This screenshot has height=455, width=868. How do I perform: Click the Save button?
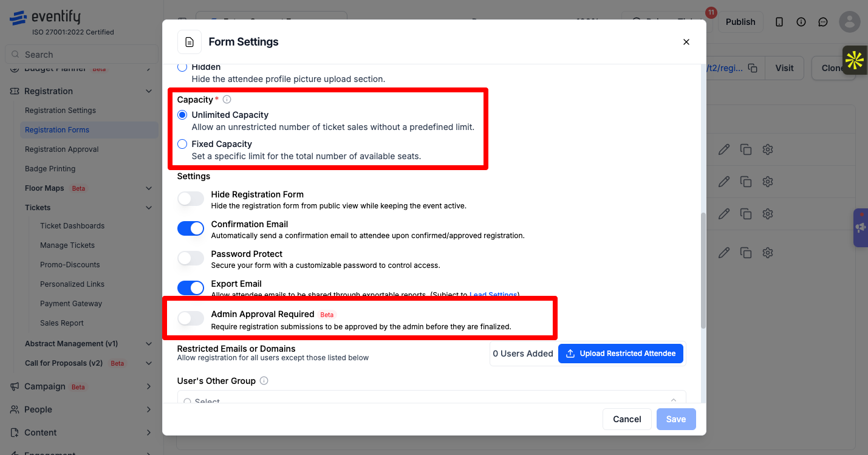[676, 419]
